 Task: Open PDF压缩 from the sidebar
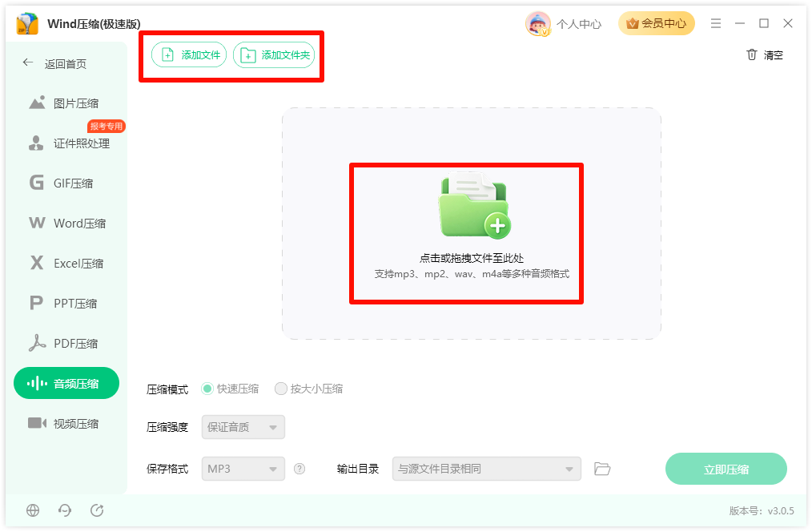click(x=66, y=343)
